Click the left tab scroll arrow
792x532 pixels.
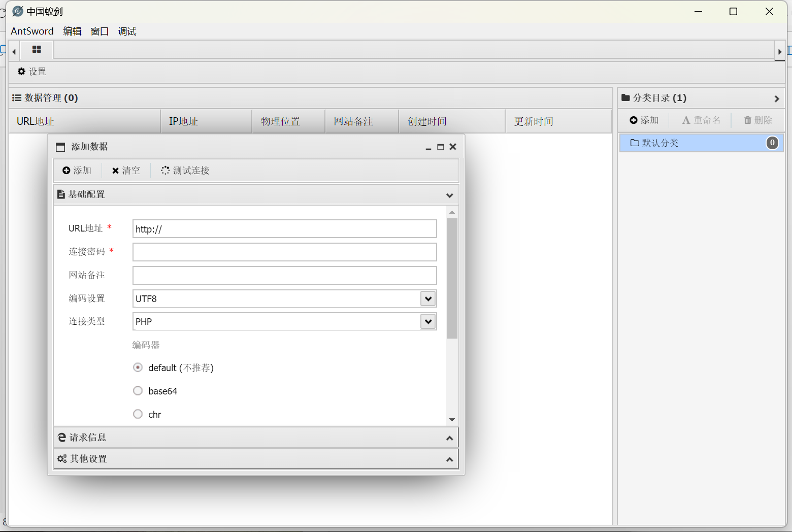pyautogui.click(x=14, y=51)
